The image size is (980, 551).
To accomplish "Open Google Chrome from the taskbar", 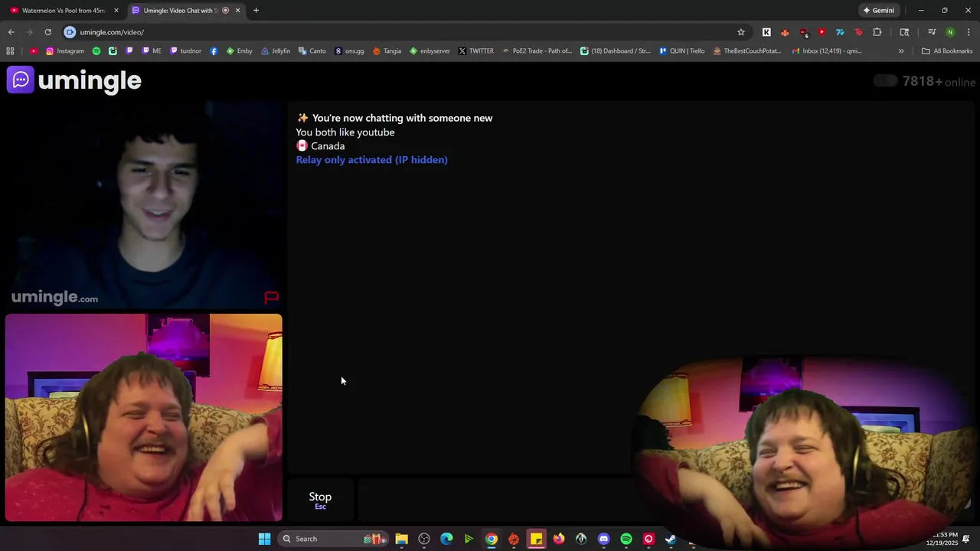I will (492, 539).
